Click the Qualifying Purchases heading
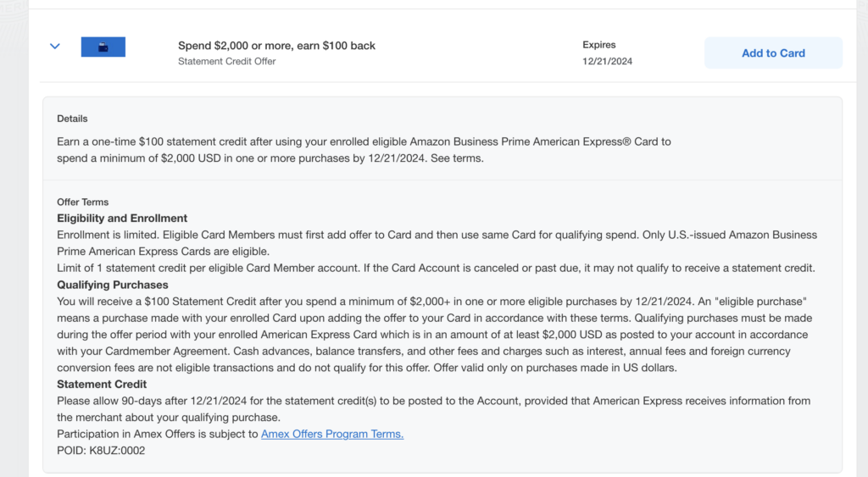Image resolution: width=868 pixels, height=477 pixels. click(x=113, y=285)
